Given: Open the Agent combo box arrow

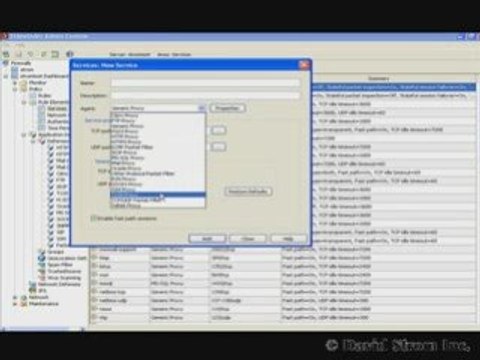Looking at the screenshot, I should (x=202, y=108).
